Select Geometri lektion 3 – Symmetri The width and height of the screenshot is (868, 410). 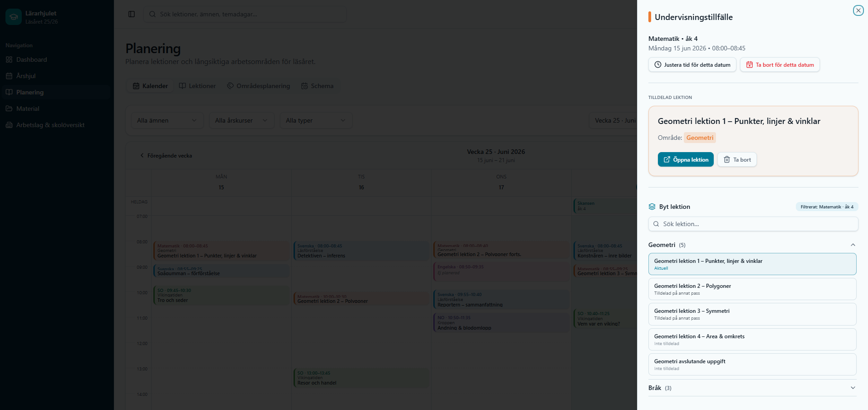point(752,314)
